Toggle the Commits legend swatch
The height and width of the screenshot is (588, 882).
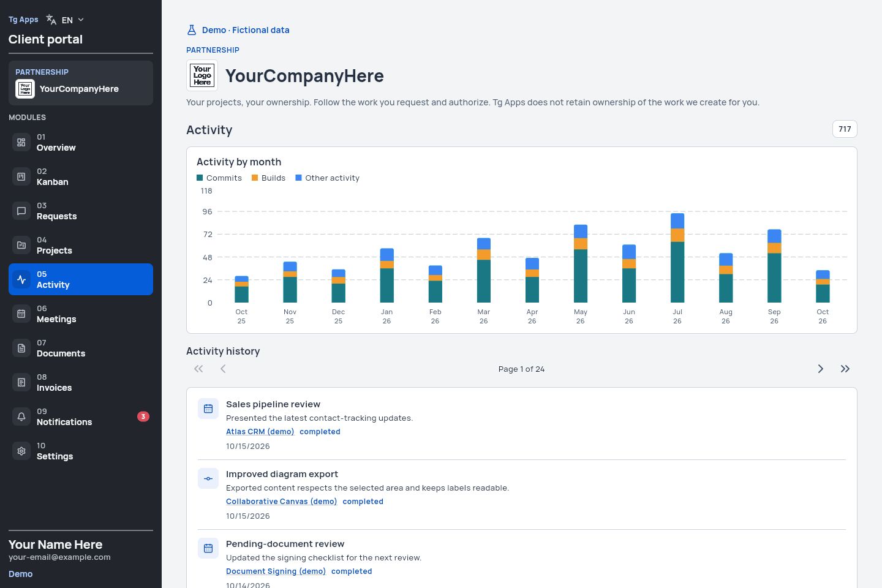pyautogui.click(x=200, y=178)
